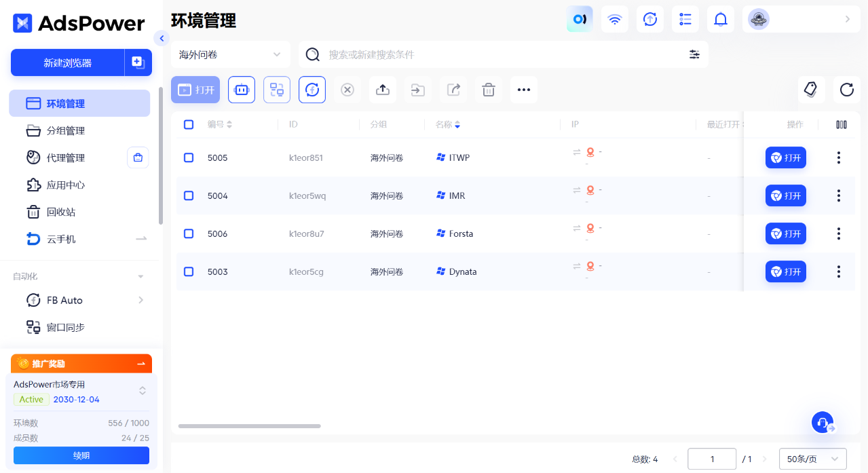Open the notifications bell
This screenshot has width=868, height=473.
pos(721,19)
